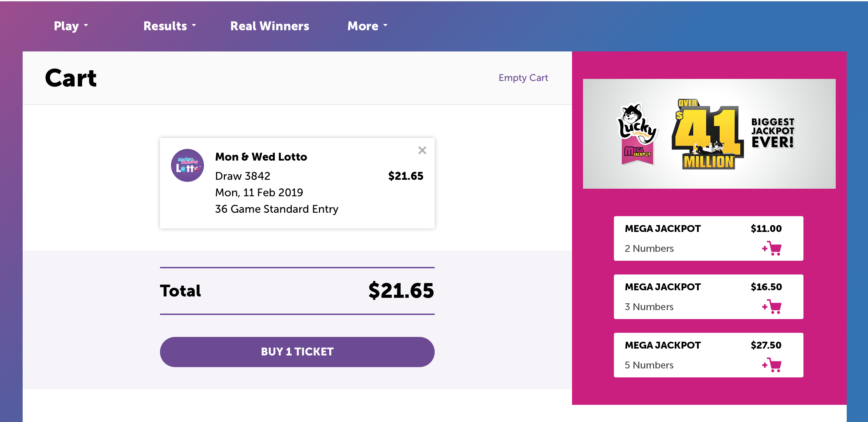Click the Mon & Wed Lotto logo
The height and width of the screenshot is (422, 868).
click(x=187, y=165)
